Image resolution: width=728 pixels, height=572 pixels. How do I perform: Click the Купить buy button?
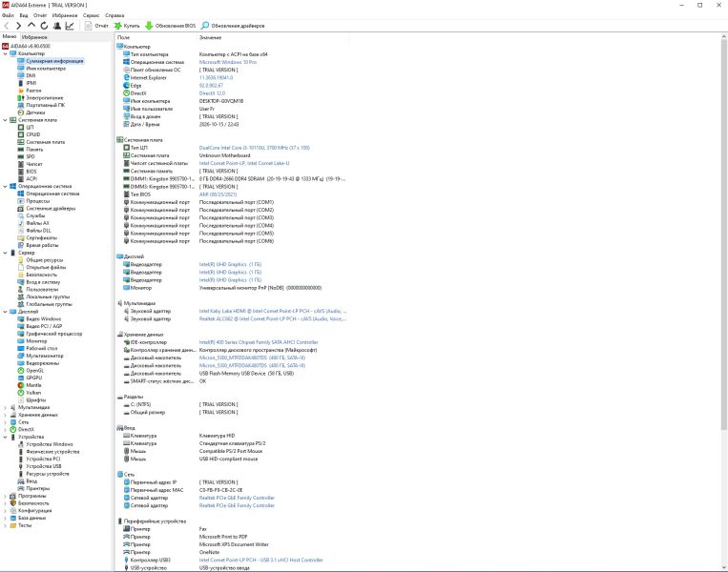127,26
